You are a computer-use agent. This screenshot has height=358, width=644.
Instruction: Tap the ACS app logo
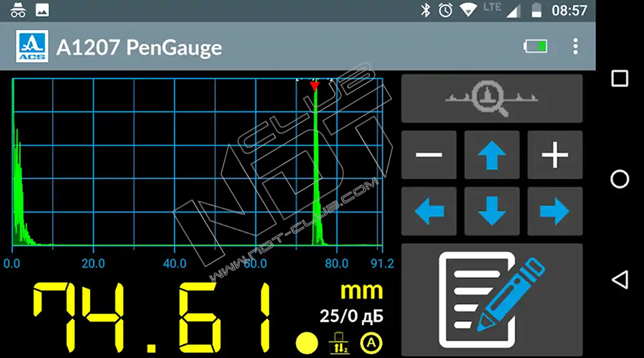coord(32,47)
